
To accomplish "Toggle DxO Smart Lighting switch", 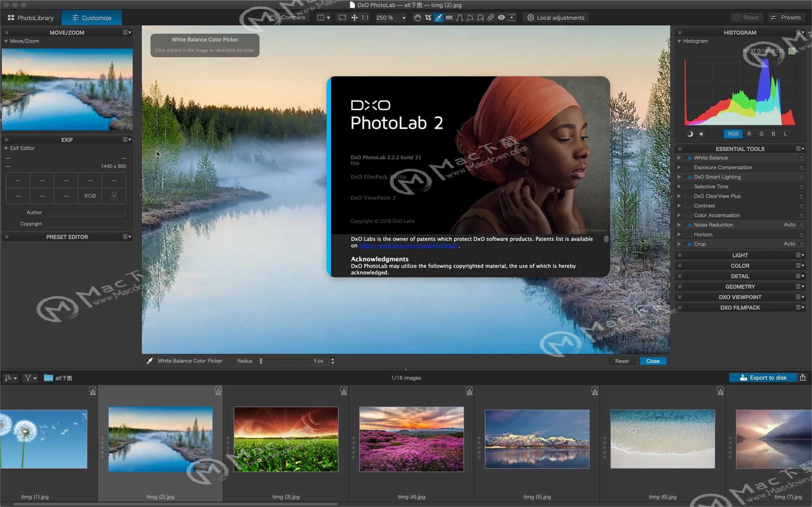I will click(689, 177).
